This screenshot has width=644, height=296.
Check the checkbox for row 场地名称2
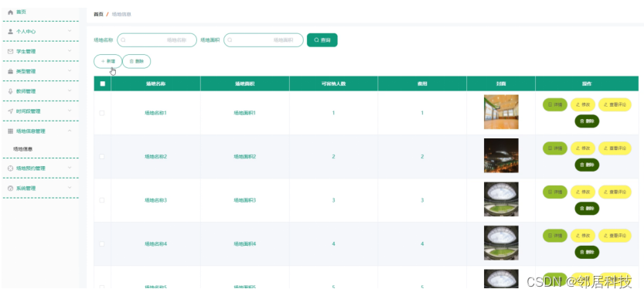coord(102,156)
